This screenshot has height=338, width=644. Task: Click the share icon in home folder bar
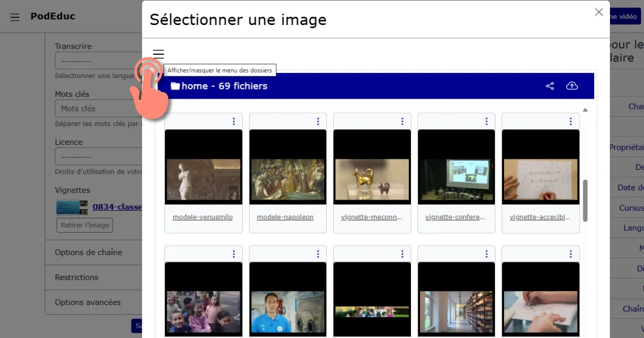coord(550,86)
